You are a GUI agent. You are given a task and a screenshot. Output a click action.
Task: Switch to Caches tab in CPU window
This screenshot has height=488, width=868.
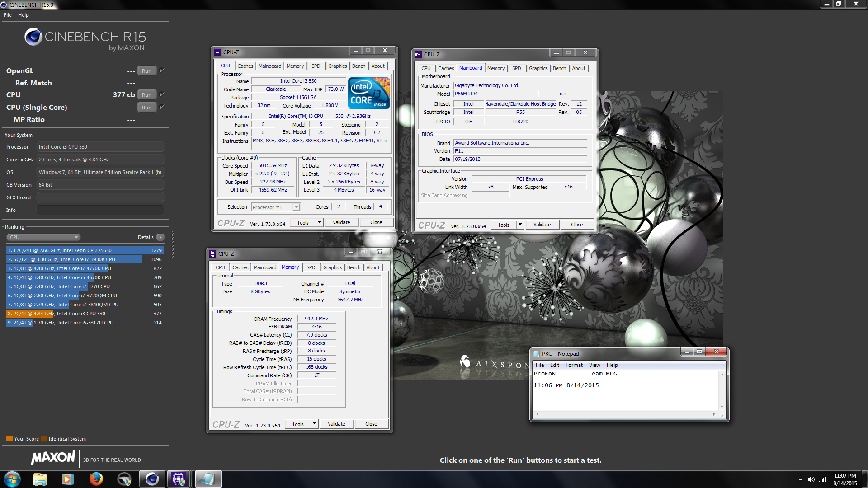[245, 66]
